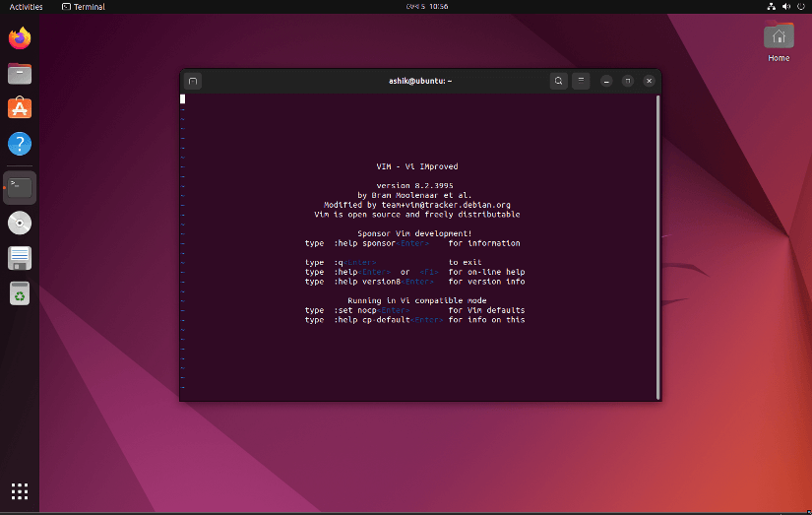812x515 pixels.
Task: Open the terminal hamburger menu
Action: coord(581,81)
